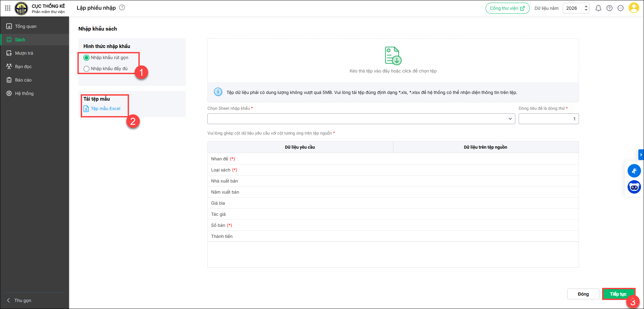Select Nhập khẩu đầy đủ radio option
Screen dimensions: 644x309
click(86, 69)
